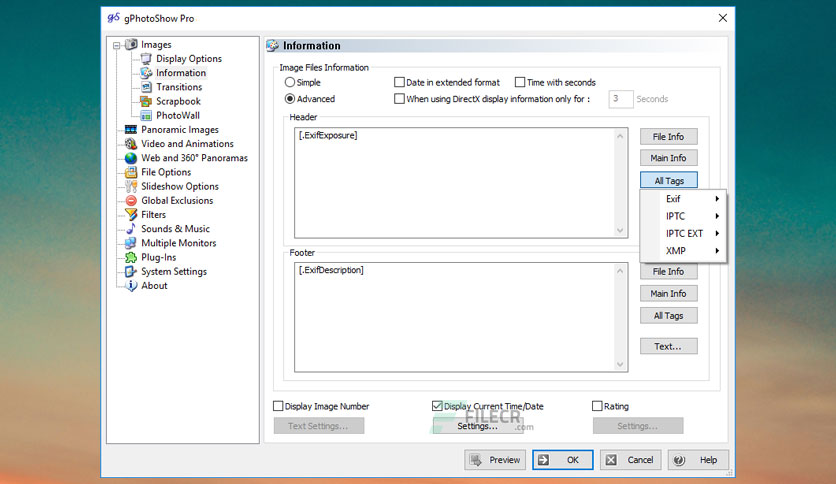Click the green Plug-Ins puzzle icon
Screen dimensions: 836x484
point(131,257)
